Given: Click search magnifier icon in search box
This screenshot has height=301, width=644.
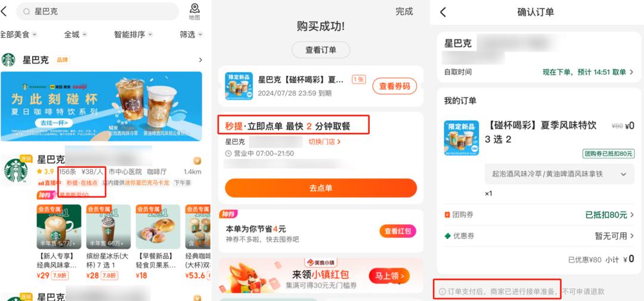Looking at the screenshot, I should point(27,12).
